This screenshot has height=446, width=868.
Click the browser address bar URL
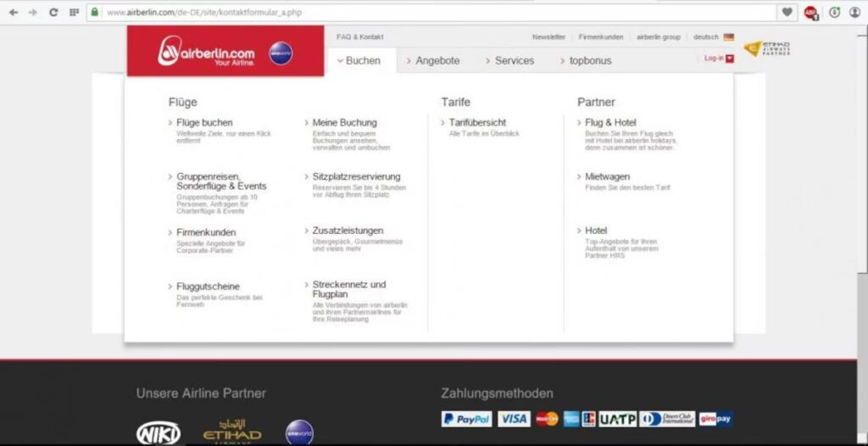click(203, 13)
